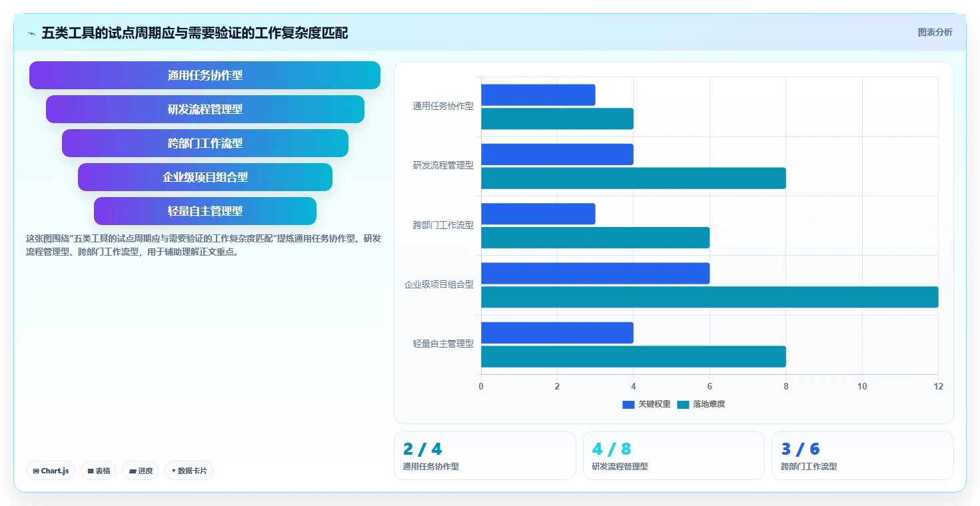Click the x-axis tick value 0
980x506 pixels.
tap(481, 386)
